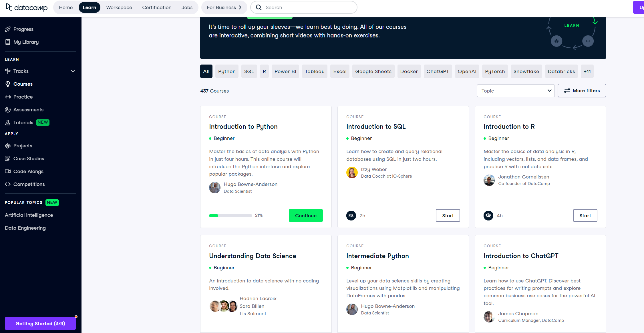Open Projects via its sidebar icon
The width and height of the screenshot is (644, 333).
point(8,146)
